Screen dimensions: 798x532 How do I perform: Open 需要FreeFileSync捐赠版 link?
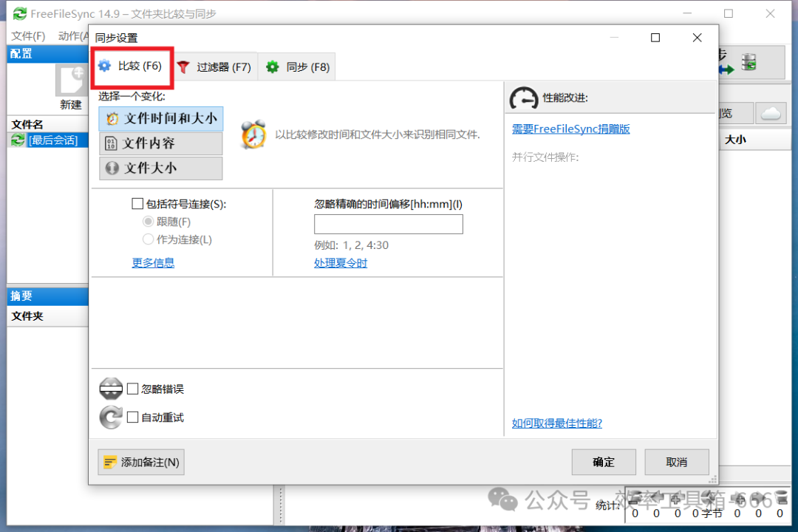(570, 129)
